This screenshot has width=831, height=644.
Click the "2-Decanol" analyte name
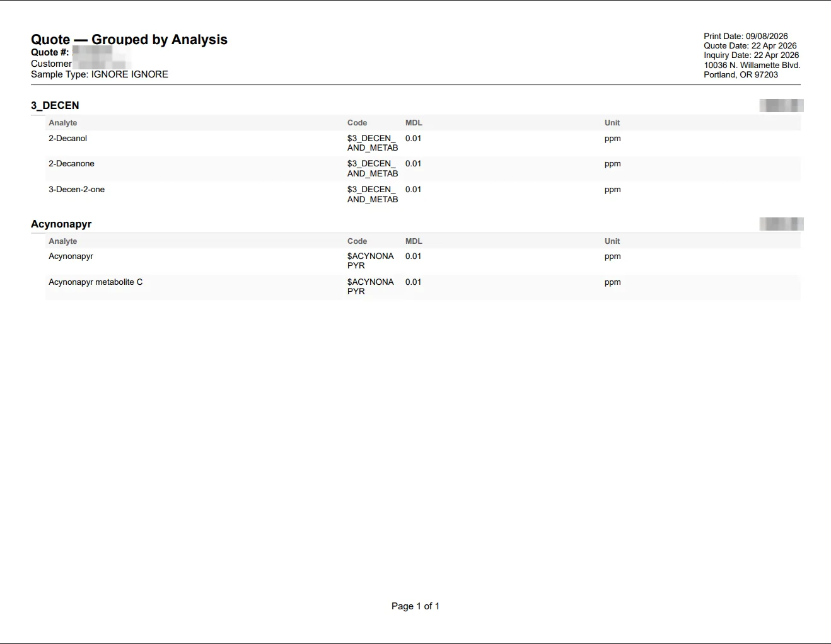[67, 139]
